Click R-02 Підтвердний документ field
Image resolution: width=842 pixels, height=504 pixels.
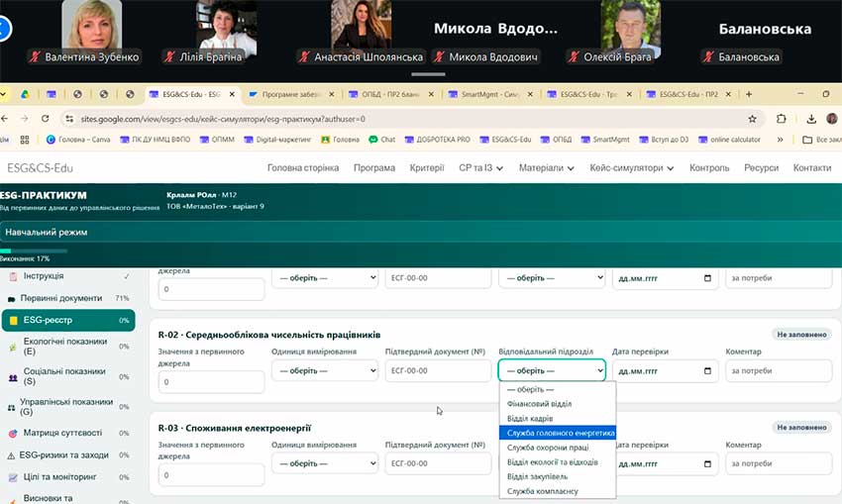[x=438, y=371]
